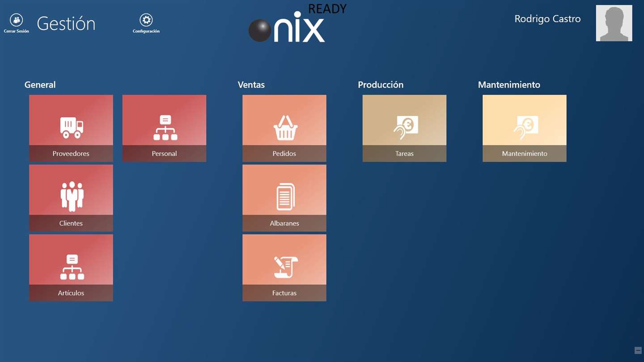Open the Tareas tile icon
This screenshot has height=362, width=644.
point(406,128)
